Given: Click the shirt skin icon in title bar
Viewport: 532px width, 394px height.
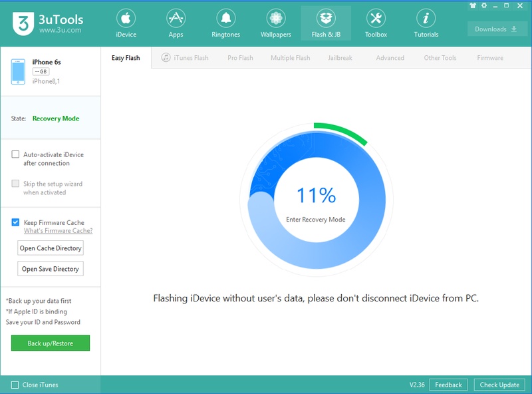Looking at the screenshot, I should [473, 5].
